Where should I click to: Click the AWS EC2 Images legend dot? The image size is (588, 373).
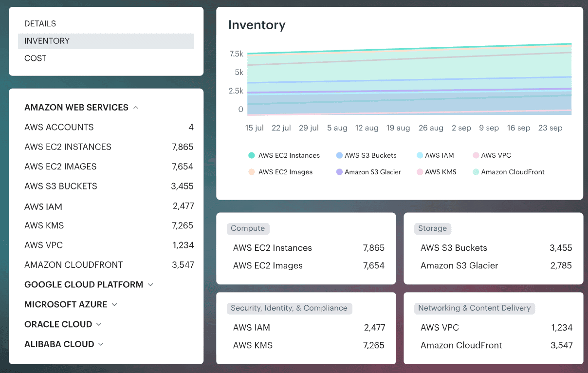[252, 172]
